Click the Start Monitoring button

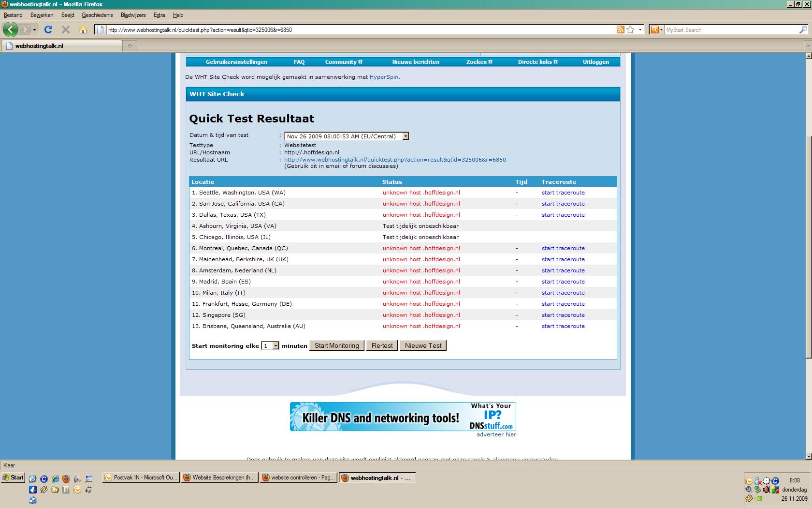click(337, 345)
